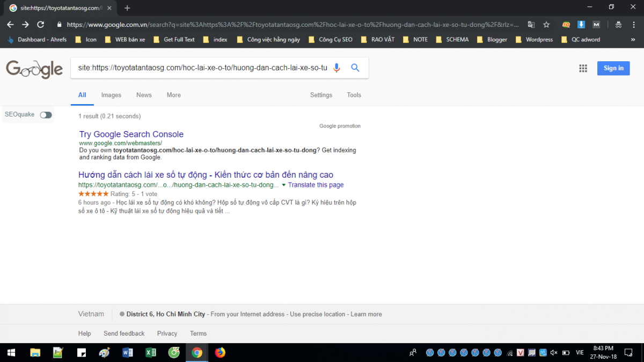This screenshot has height=362, width=644.
Task: Open the Wordpress bookmark folder
Action: [533, 39]
